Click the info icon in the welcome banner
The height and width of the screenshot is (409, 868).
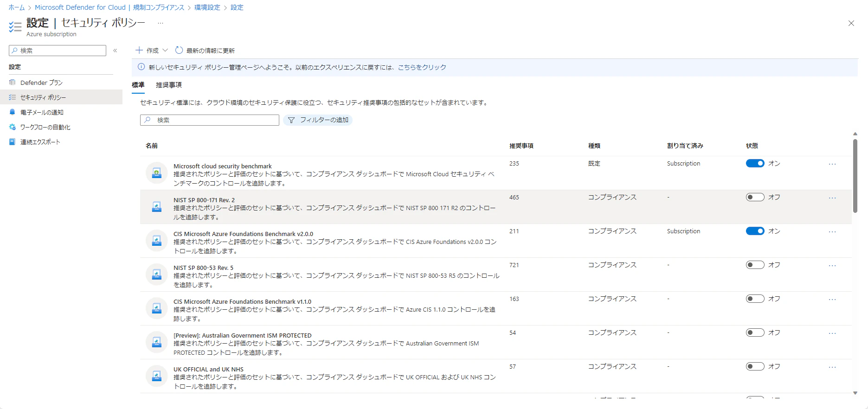141,67
